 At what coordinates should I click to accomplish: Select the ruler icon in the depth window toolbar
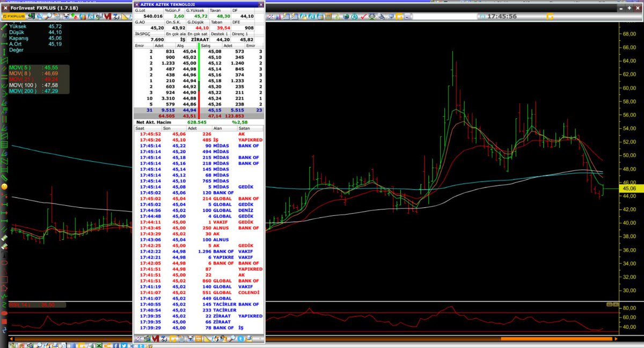pyautogui.click(x=206, y=339)
